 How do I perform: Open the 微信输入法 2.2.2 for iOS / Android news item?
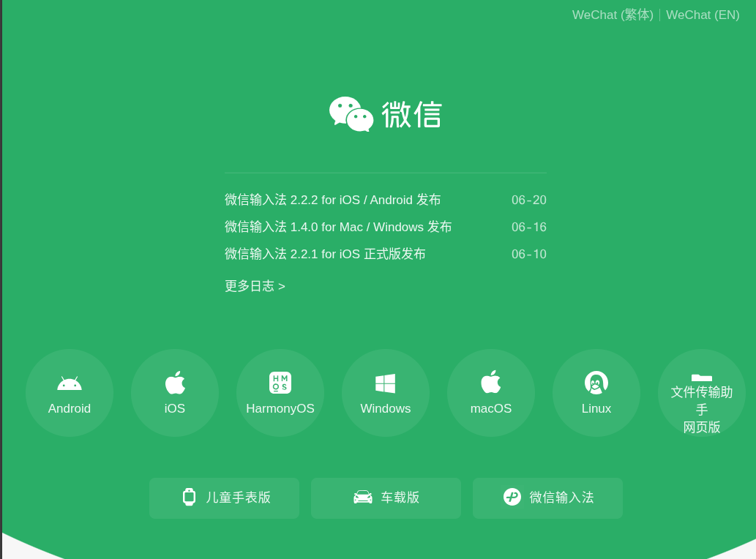[333, 200]
